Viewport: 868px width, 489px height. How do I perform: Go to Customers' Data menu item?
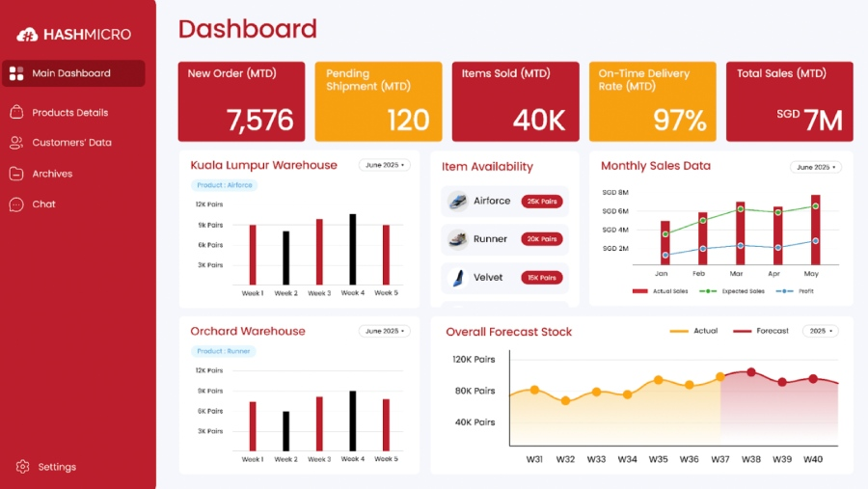71,143
